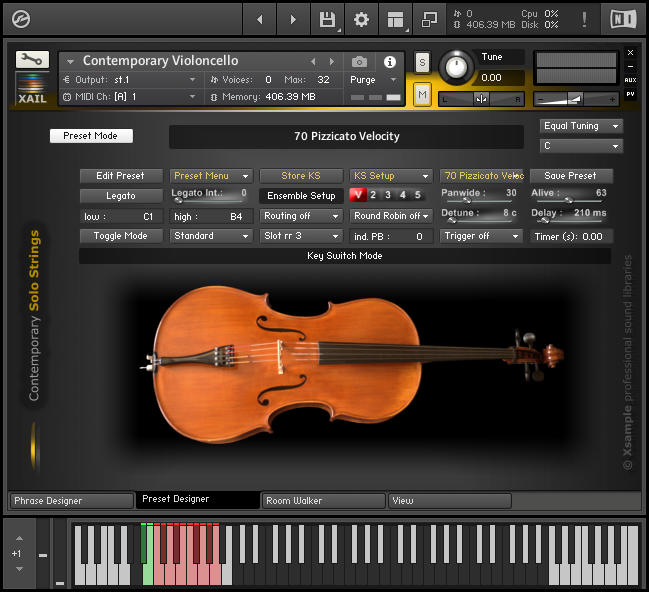The width and height of the screenshot is (649, 592).
Task: Click the Store KS button
Action: pos(301,176)
